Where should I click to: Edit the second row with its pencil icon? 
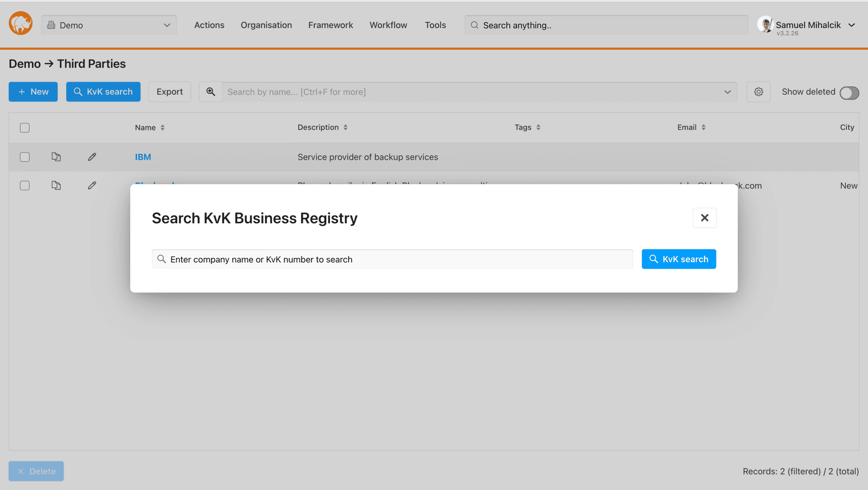(92, 185)
